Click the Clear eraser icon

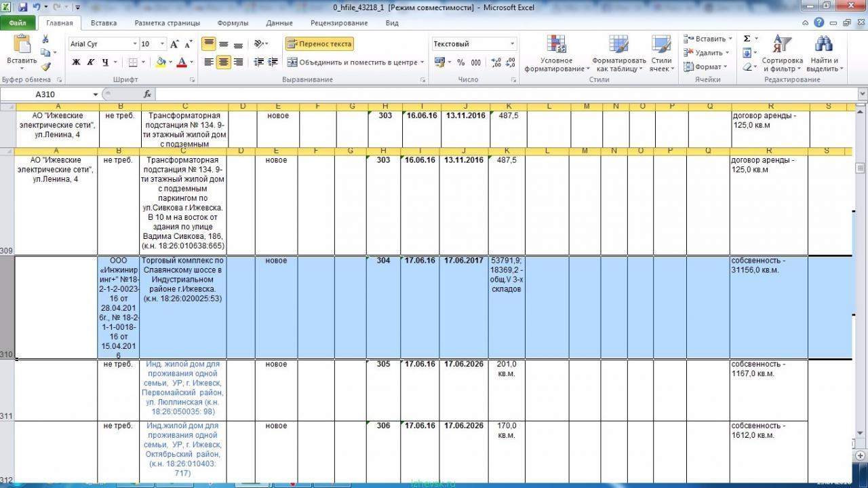click(x=747, y=67)
